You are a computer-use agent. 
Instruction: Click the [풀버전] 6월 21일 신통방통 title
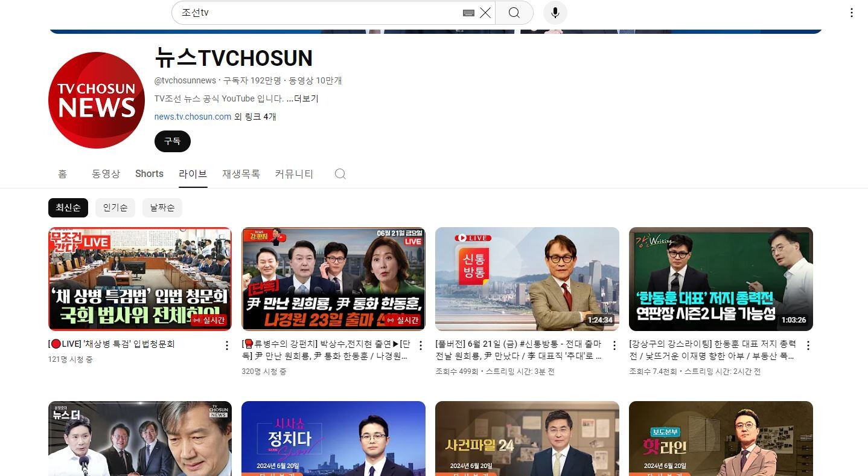pos(519,350)
